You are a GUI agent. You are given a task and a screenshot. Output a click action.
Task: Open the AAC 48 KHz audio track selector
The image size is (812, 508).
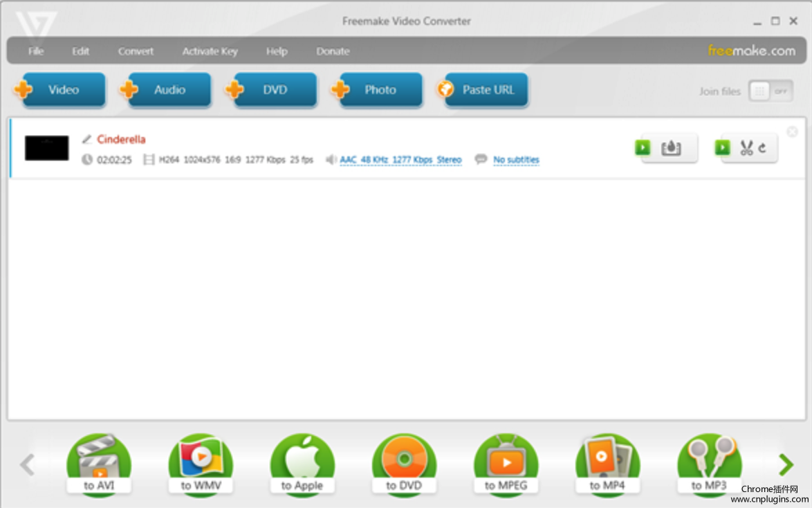(x=400, y=160)
